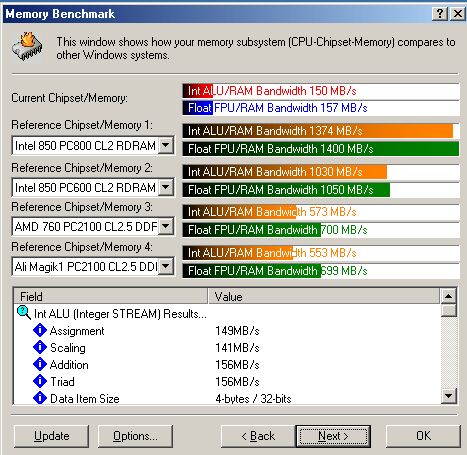Click the info icon next to Addition

click(x=40, y=364)
